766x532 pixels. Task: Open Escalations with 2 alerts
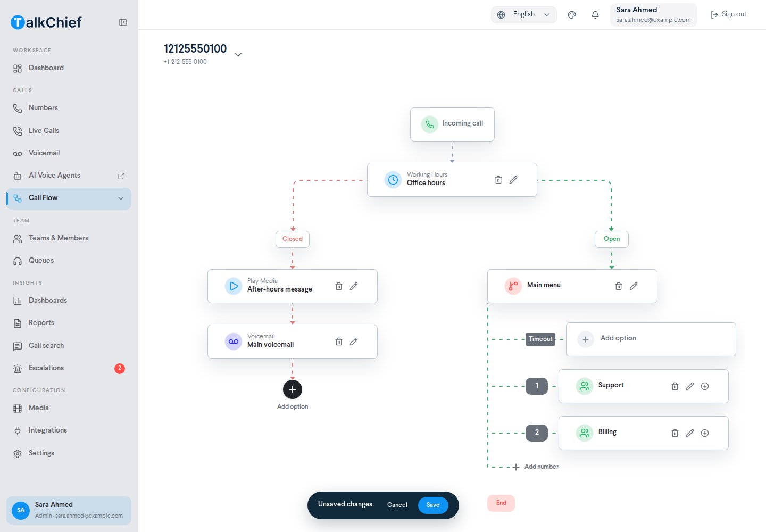click(69, 368)
